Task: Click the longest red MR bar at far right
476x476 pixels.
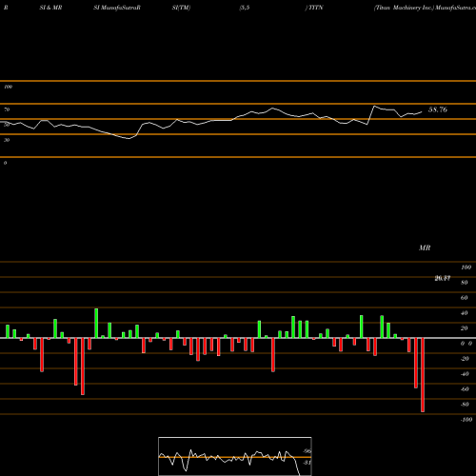Action: pyautogui.click(x=423, y=375)
